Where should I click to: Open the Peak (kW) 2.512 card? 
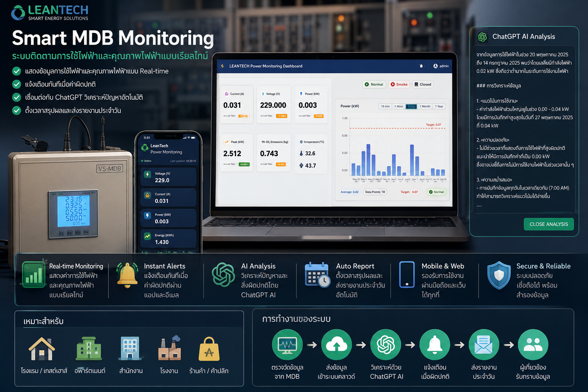pos(236,153)
